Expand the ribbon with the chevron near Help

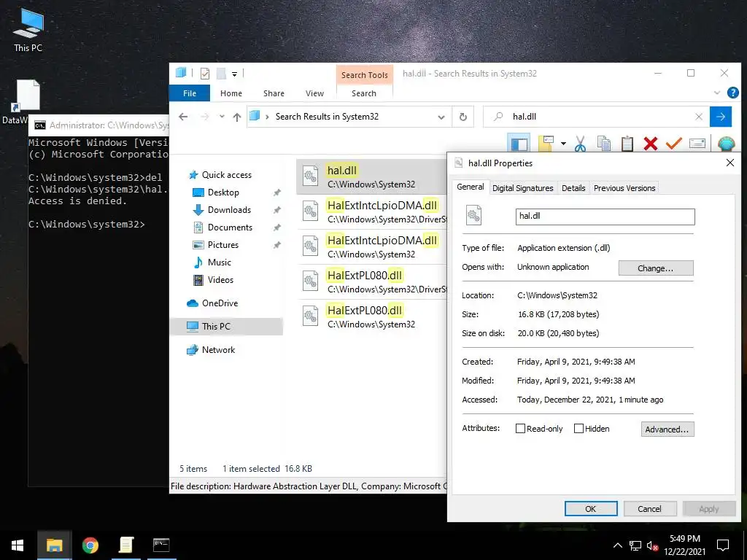[x=717, y=93]
